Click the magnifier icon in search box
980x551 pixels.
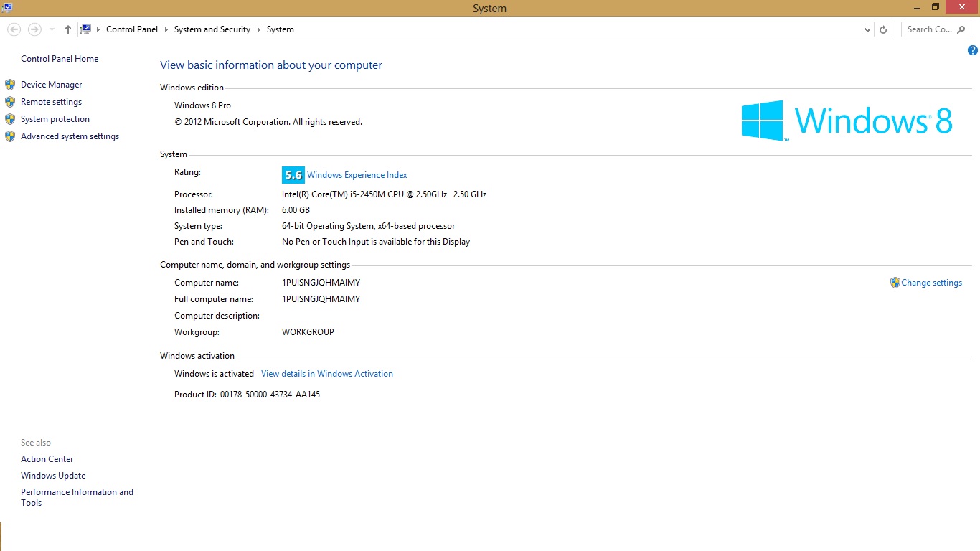[x=962, y=29]
